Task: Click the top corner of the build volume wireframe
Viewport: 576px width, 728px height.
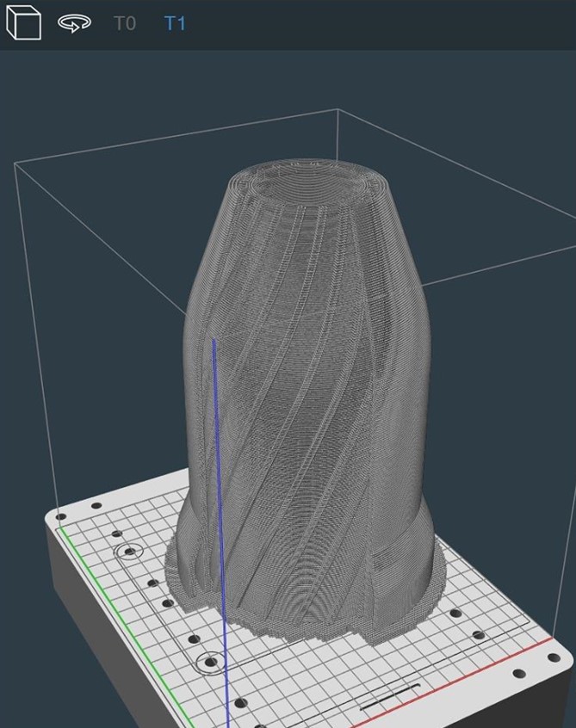Action: pos(337,110)
